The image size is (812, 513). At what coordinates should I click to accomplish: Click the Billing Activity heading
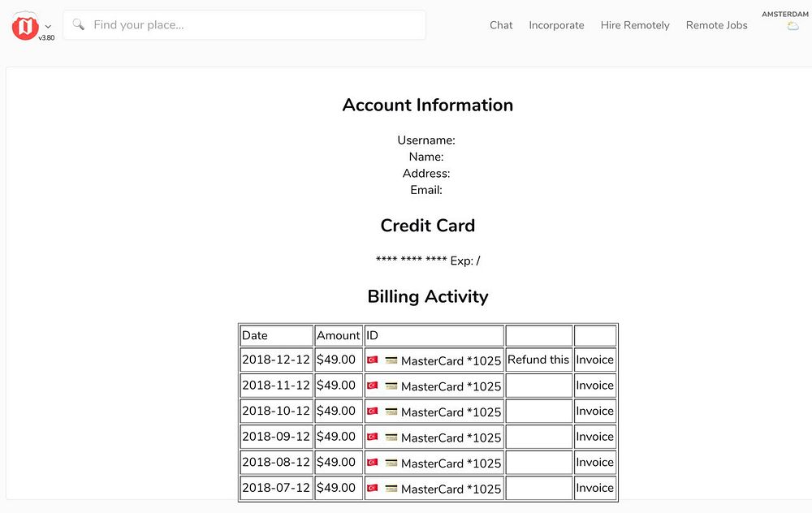click(428, 296)
